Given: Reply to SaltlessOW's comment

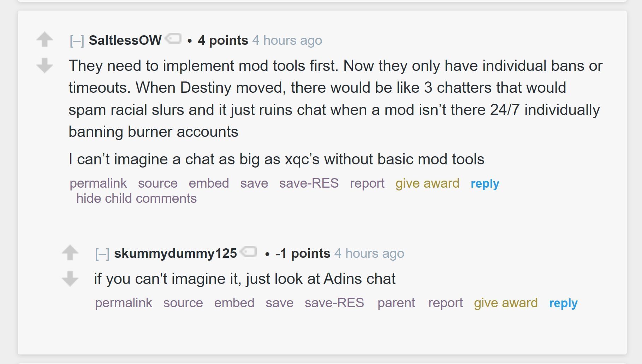Looking at the screenshot, I should click(485, 183).
